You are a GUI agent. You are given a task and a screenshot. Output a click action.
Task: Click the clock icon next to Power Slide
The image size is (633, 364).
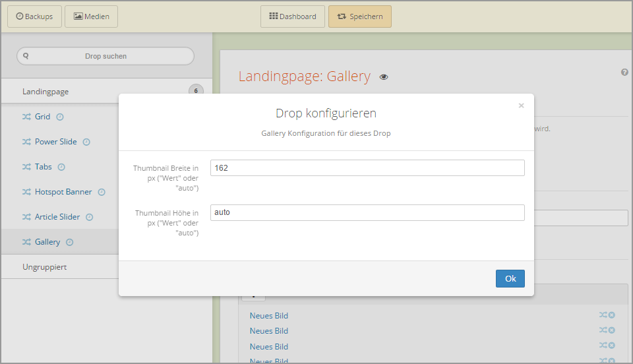coord(86,142)
